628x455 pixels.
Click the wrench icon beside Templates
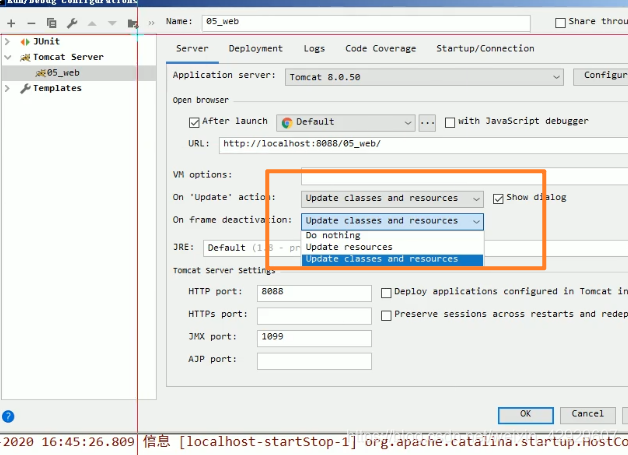coord(25,88)
